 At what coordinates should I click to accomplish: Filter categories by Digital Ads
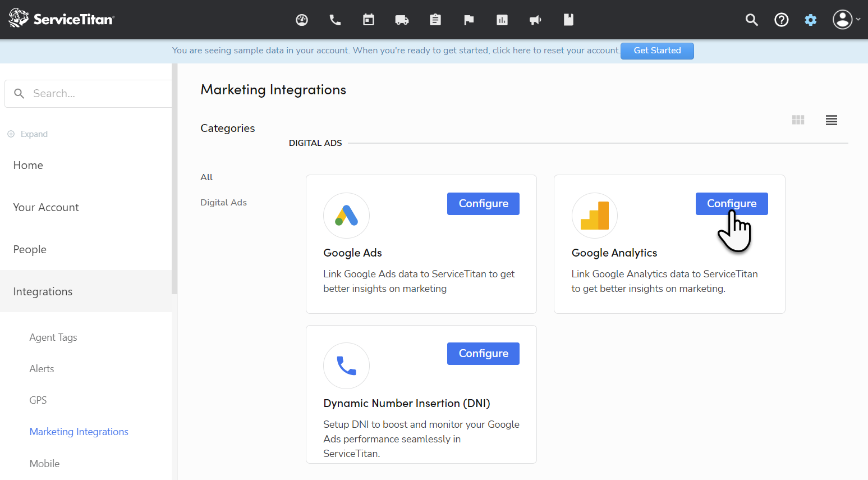coord(223,203)
